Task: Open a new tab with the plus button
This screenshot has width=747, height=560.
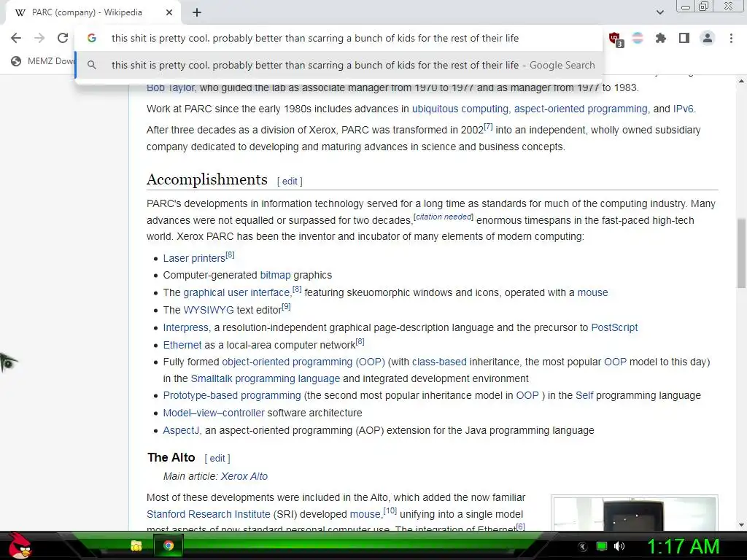Action: pos(197,12)
